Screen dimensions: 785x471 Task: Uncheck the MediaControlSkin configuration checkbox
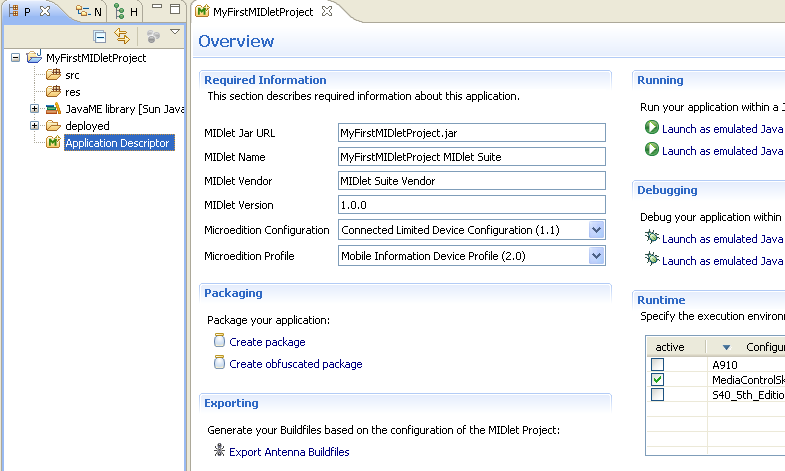(x=657, y=380)
